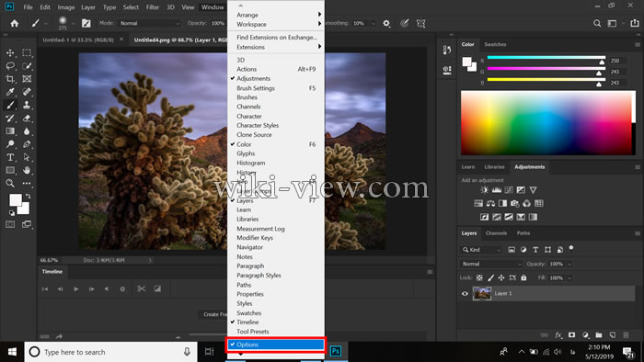Screen dimensions: 644x362
Task: Select the Eraser tool
Action: click(27, 119)
